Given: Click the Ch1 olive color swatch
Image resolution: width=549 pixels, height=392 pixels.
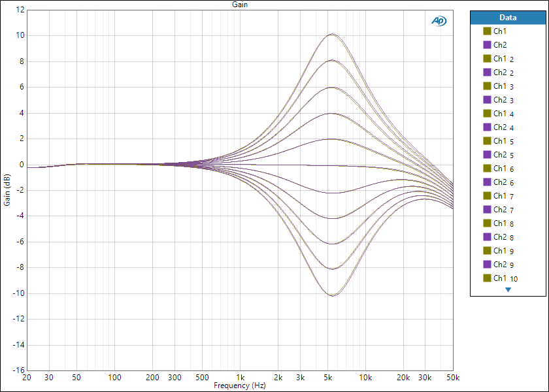Looking at the screenshot, I should 487,31.
